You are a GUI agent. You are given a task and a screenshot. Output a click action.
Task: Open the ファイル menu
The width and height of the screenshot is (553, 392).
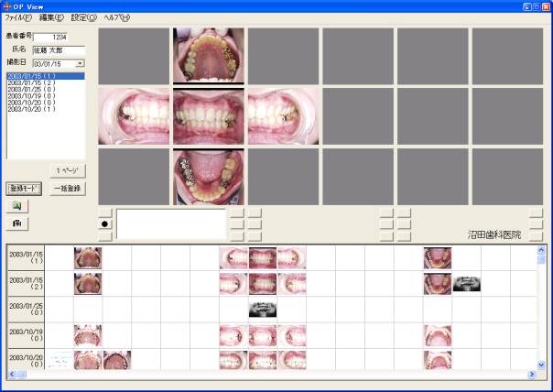tap(18, 17)
